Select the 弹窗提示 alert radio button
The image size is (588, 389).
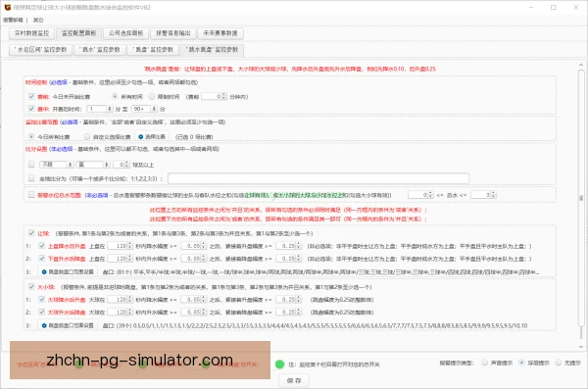click(x=521, y=363)
